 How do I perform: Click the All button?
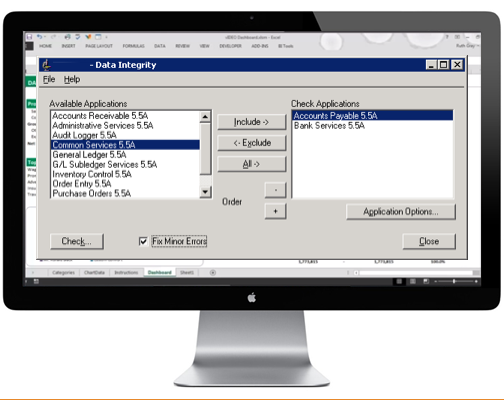[252, 164]
